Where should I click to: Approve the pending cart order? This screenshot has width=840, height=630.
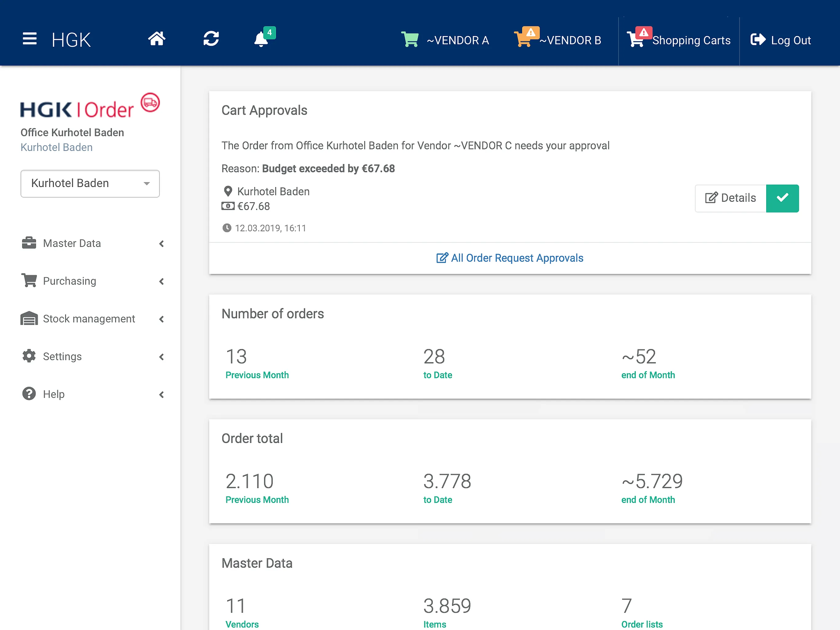click(x=783, y=198)
